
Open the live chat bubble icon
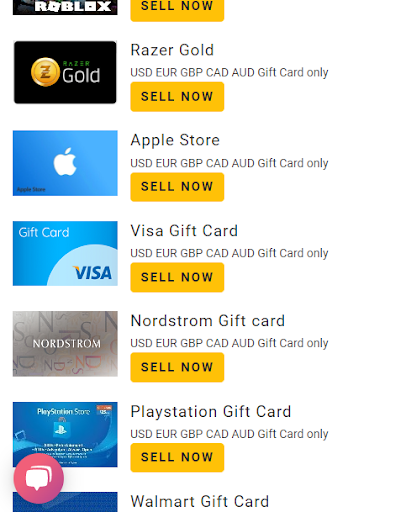[39, 479]
